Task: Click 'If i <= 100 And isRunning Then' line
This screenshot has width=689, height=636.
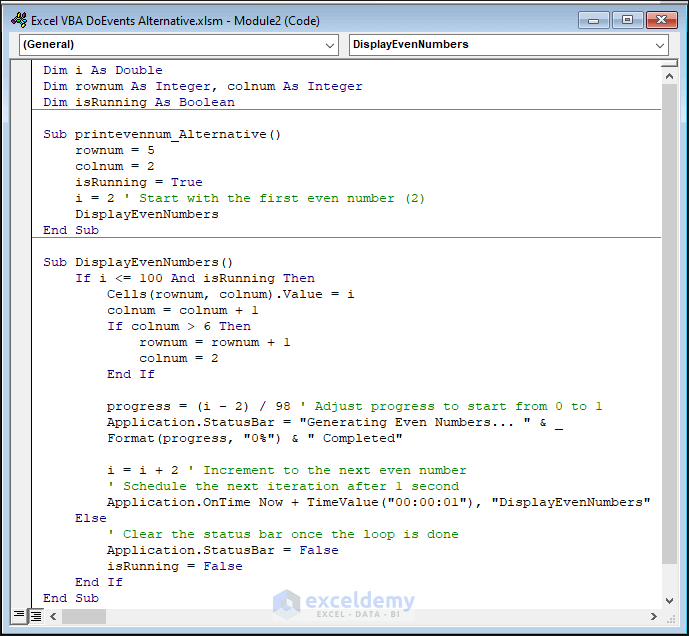Action: 195,278
